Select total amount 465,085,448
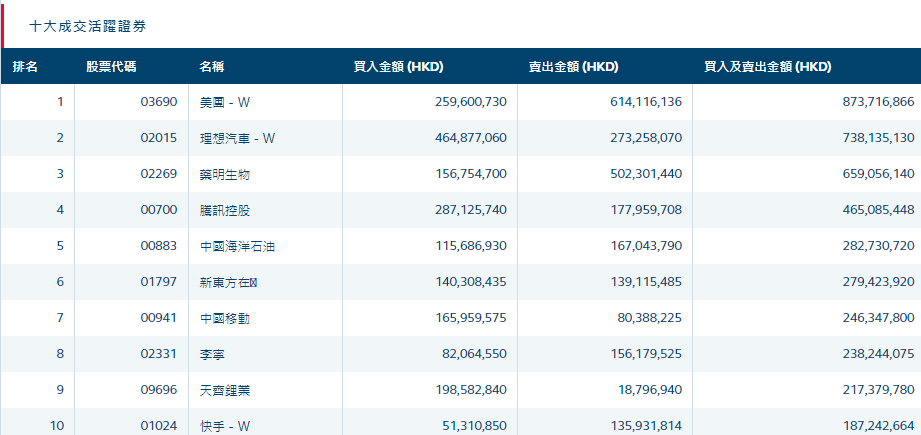This screenshot has height=435, width=921. [x=879, y=210]
